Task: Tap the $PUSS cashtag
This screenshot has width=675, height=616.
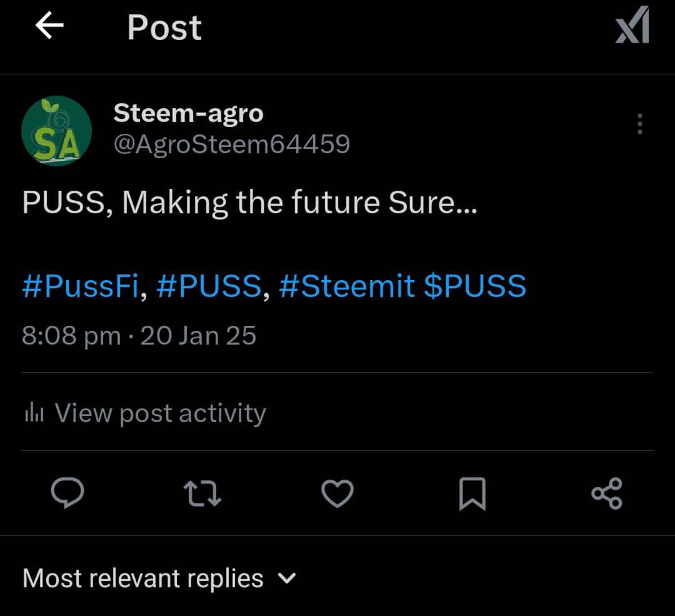Action: [475, 286]
